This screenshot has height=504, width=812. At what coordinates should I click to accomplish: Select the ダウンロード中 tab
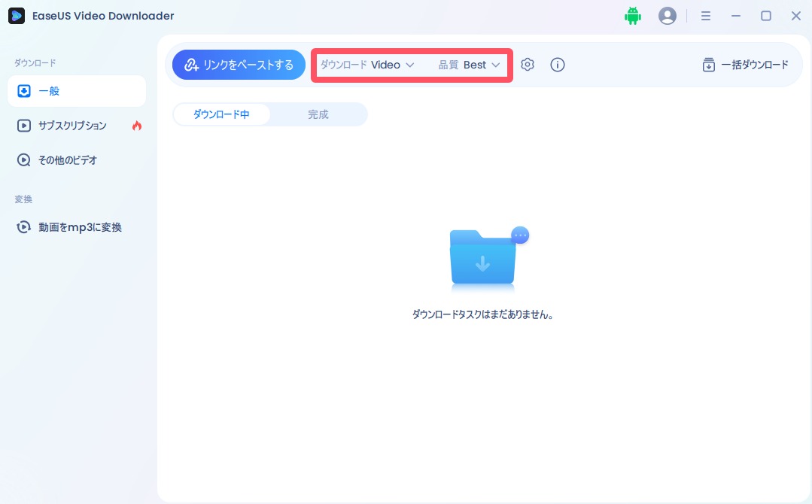(222, 114)
